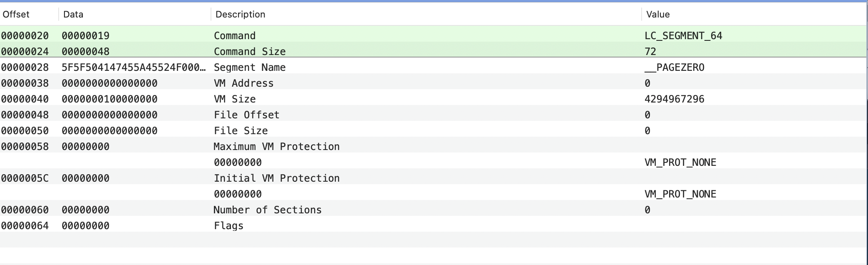Click the data cell 0000000100000000
The width and height of the screenshot is (868, 265).
pos(109,99)
